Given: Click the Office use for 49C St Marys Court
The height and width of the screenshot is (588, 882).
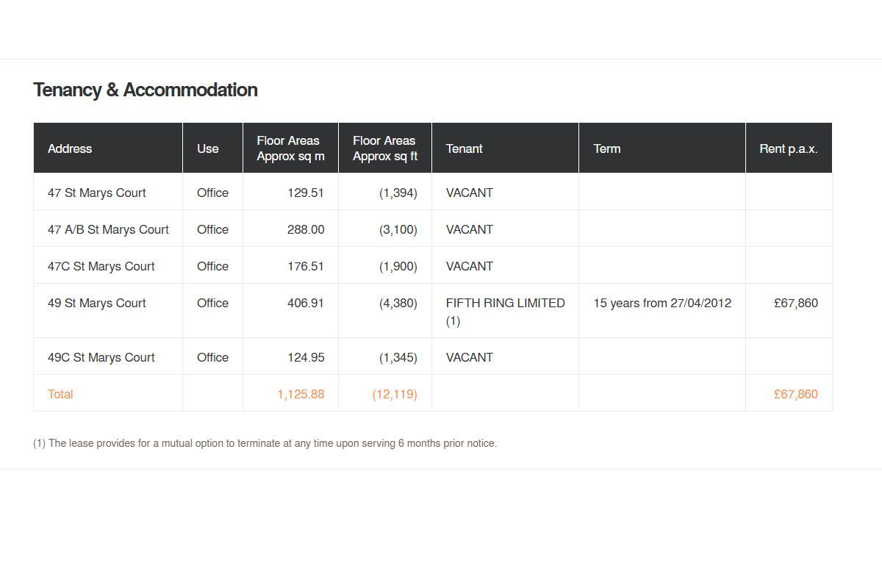Looking at the screenshot, I should 212,357.
